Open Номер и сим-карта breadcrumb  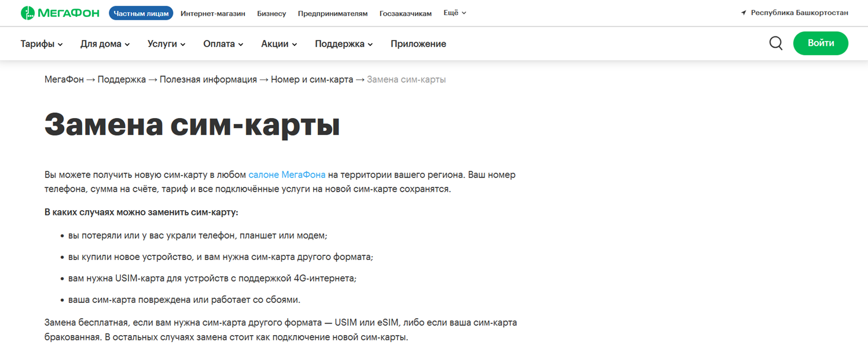tap(312, 80)
